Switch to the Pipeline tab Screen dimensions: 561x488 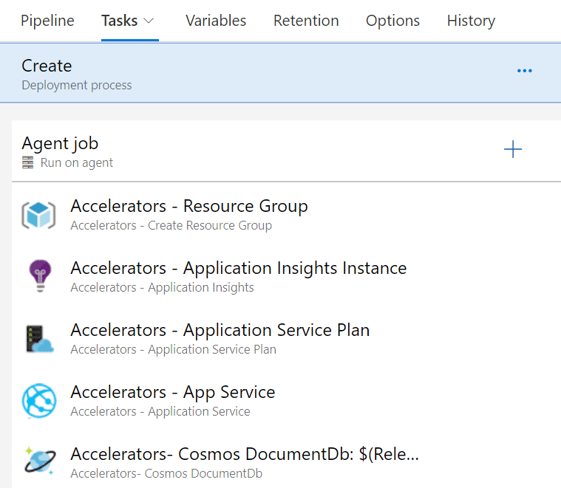click(x=48, y=21)
